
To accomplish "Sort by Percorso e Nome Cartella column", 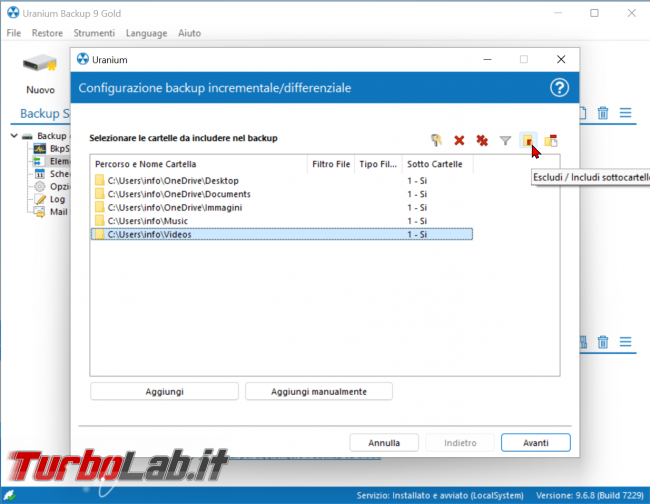I will pyautogui.click(x=199, y=164).
